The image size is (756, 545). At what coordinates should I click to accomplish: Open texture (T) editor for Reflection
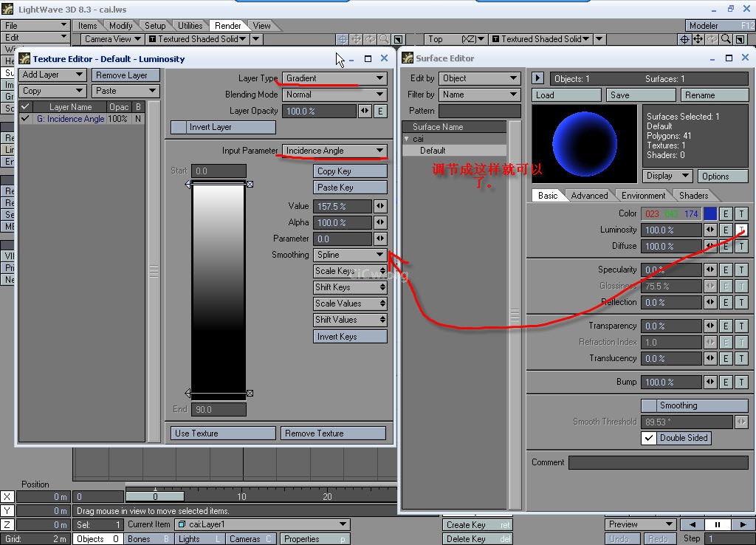pos(741,302)
